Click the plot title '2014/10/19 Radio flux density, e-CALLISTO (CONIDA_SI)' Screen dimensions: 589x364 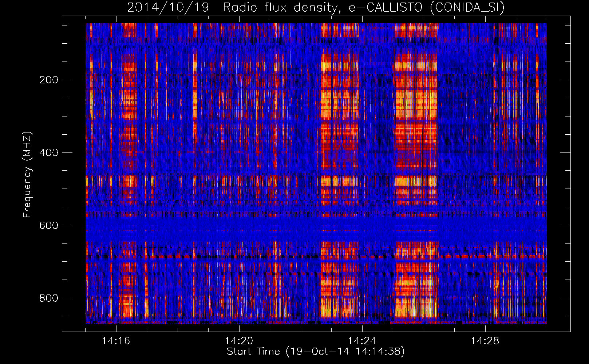coord(316,7)
